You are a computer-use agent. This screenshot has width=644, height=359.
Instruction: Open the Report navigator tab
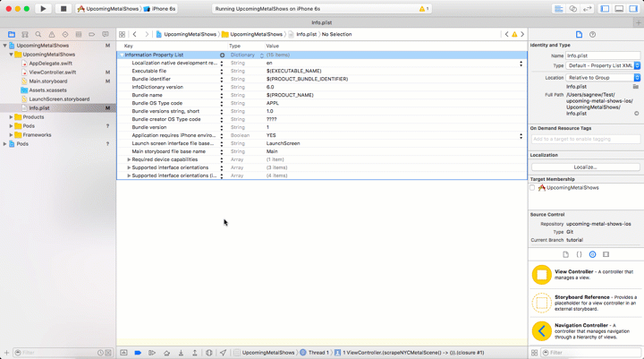click(x=106, y=35)
